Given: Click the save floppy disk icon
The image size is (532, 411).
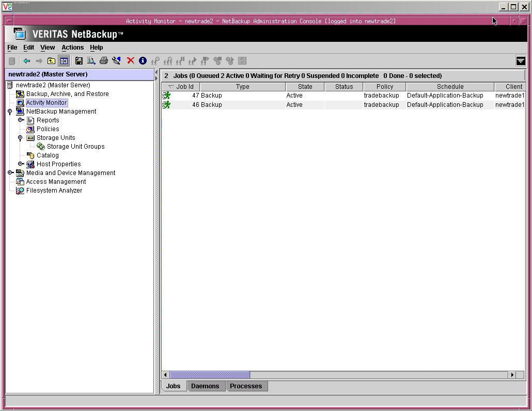Looking at the screenshot, I should pos(79,61).
